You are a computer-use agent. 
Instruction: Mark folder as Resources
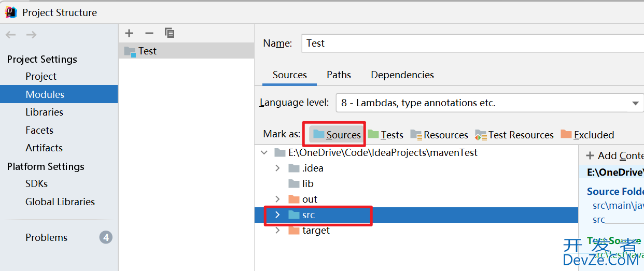coord(439,135)
